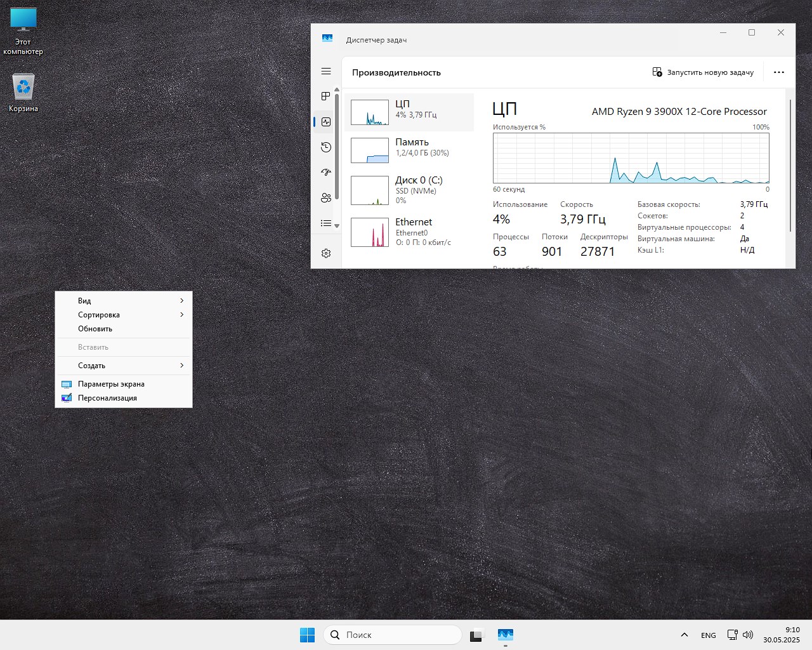The width and height of the screenshot is (812, 650).
Task: Open the clock showing 9:10 30.05.2025
Action: click(x=782, y=635)
